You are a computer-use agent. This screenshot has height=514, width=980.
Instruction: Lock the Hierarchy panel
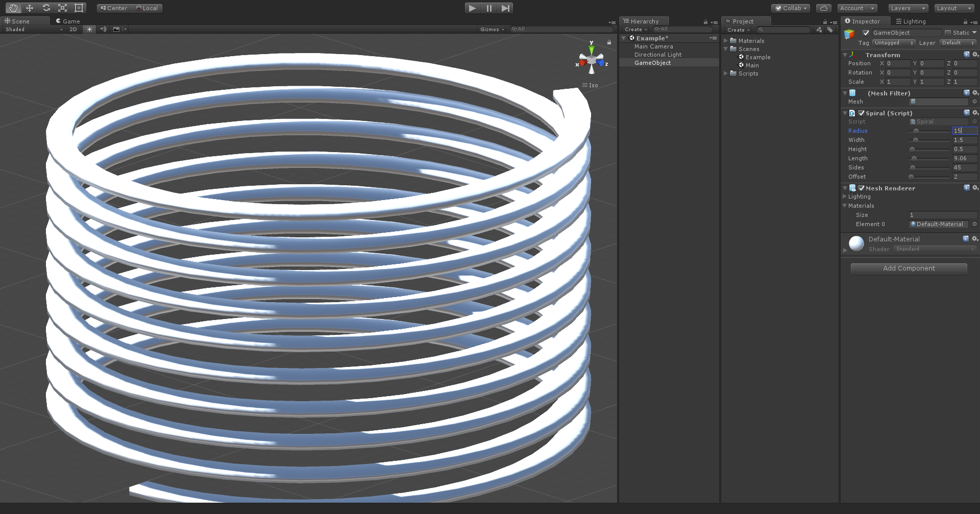coord(705,22)
